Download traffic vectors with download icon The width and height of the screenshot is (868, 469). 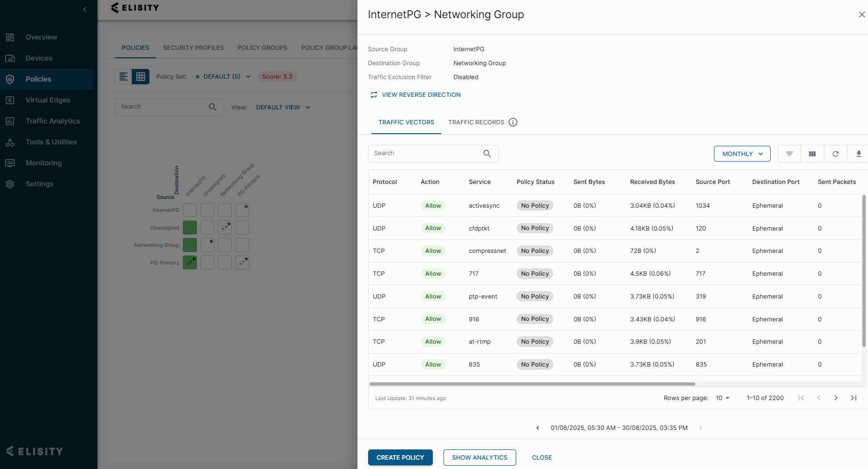[x=858, y=154]
